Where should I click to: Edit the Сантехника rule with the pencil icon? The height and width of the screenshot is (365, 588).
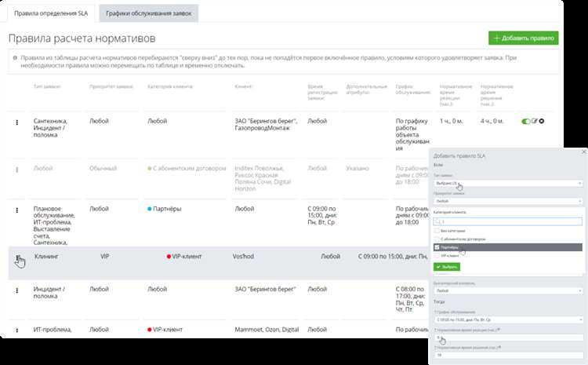click(x=535, y=122)
